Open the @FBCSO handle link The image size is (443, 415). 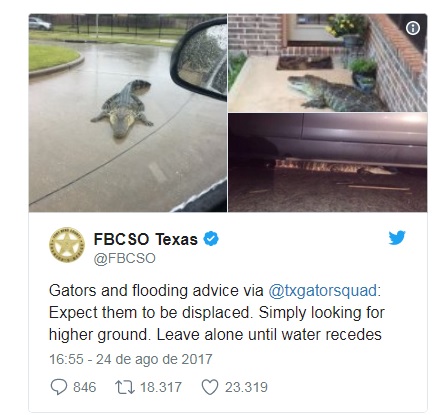click(x=124, y=258)
